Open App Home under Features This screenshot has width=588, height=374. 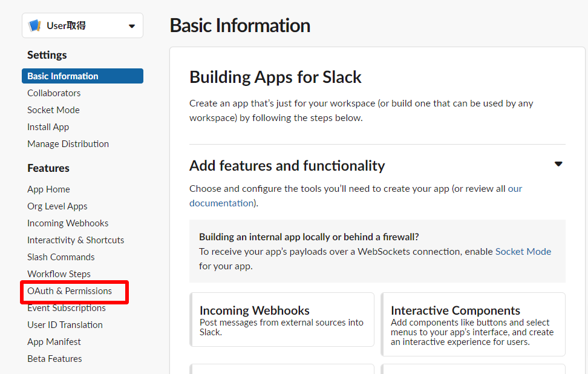click(x=48, y=189)
